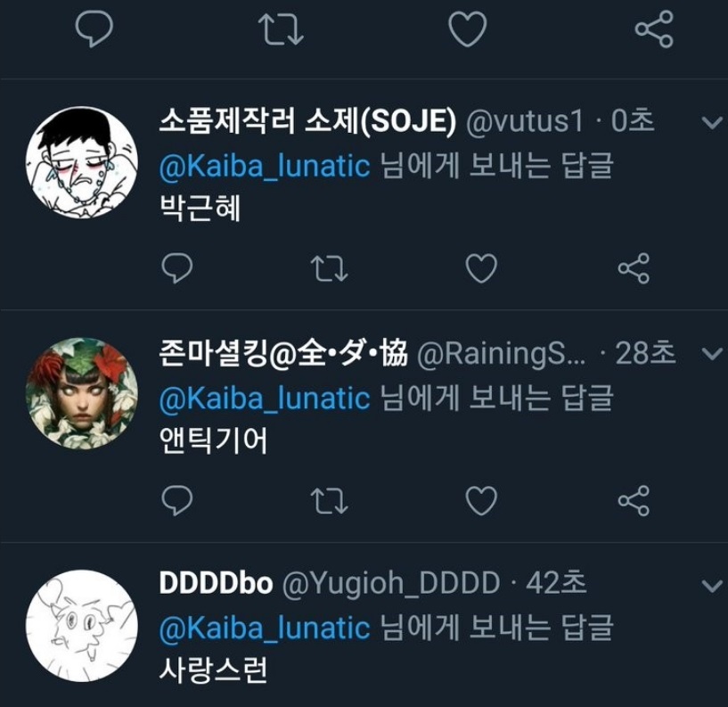Share the 앤틱기어 tweet

click(634, 500)
